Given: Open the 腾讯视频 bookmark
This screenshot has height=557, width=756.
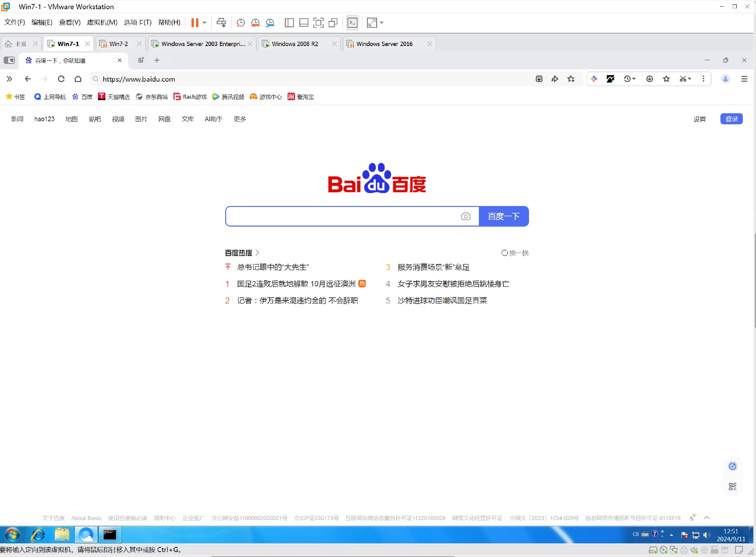Looking at the screenshot, I should pyautogui.click(x=228, y=97).
